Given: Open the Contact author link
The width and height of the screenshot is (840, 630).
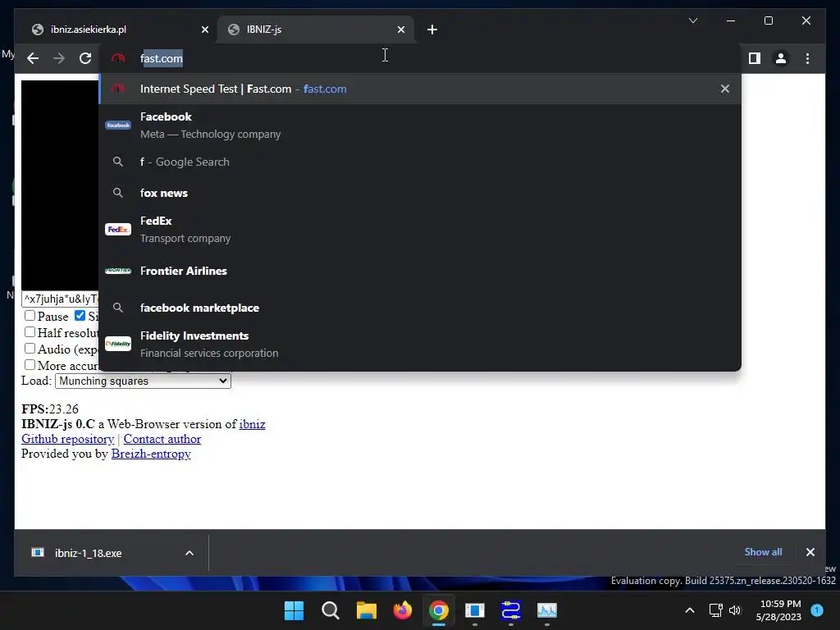Looking at the screenshot, I should [162, 440].
